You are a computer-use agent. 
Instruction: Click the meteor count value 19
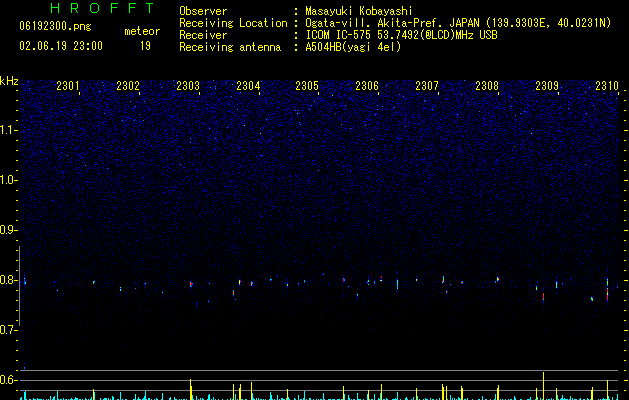pyautogui.click(x=145, y=46)
